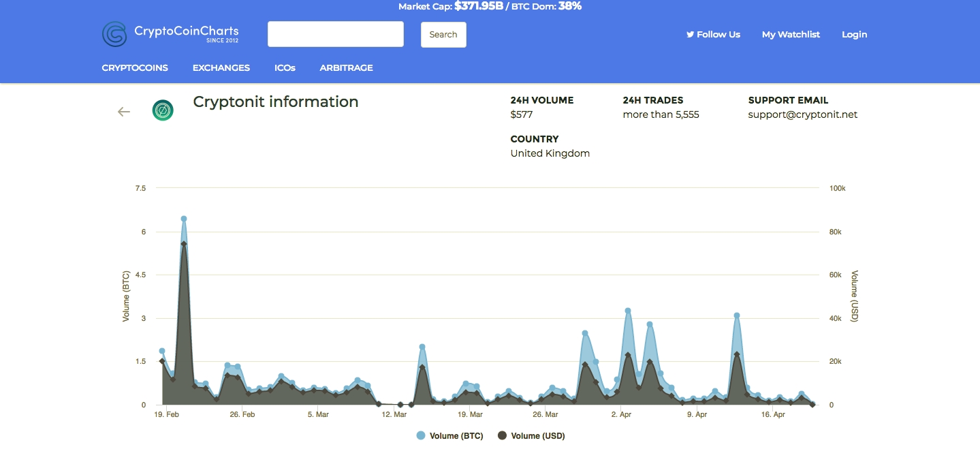Click the Login link

point(855,34)
